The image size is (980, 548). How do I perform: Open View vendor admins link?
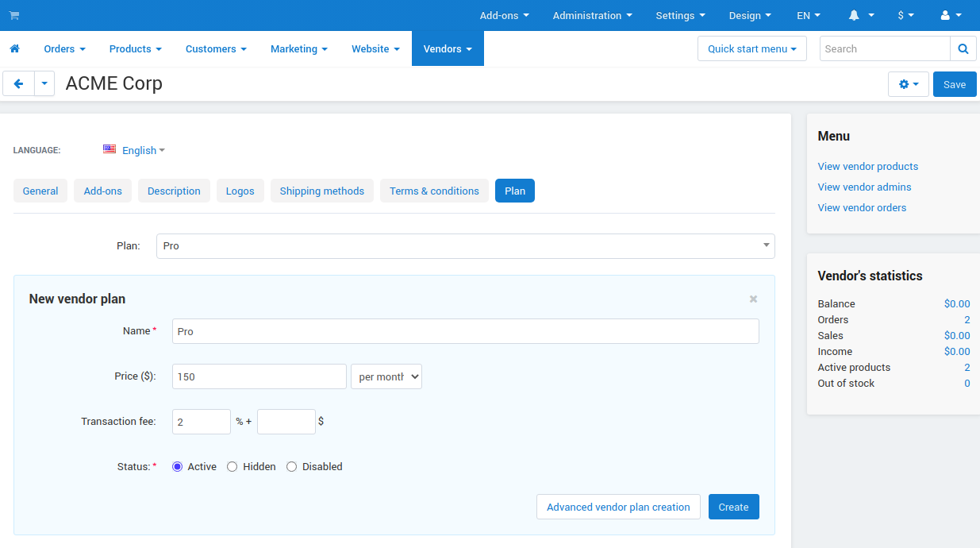click(x=865, y=187)
